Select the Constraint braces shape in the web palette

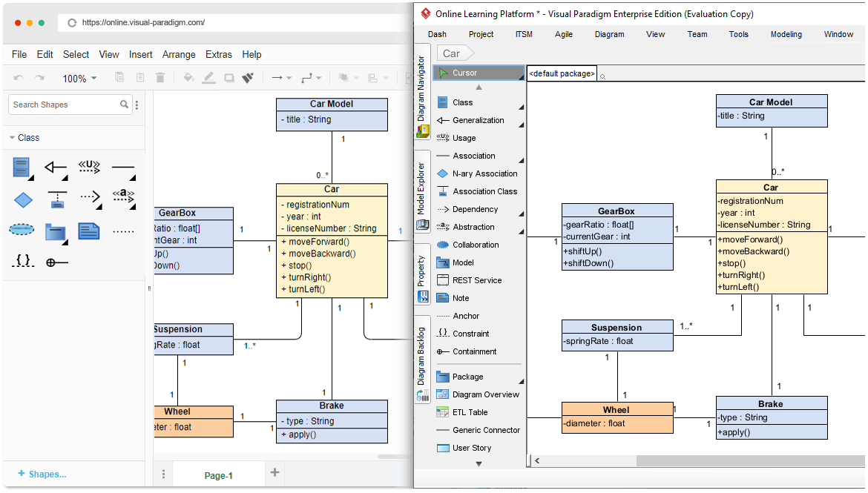pyautogui.click(x=23, y=261)
